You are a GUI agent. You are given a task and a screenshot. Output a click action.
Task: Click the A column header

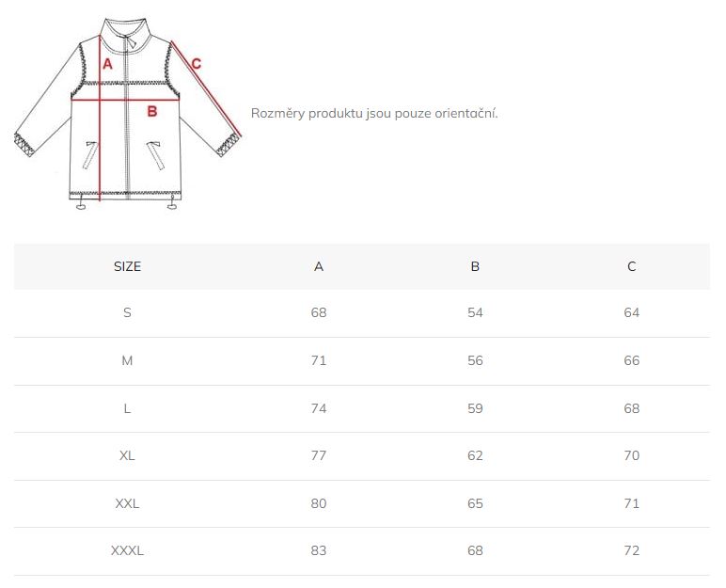point(319,266)
